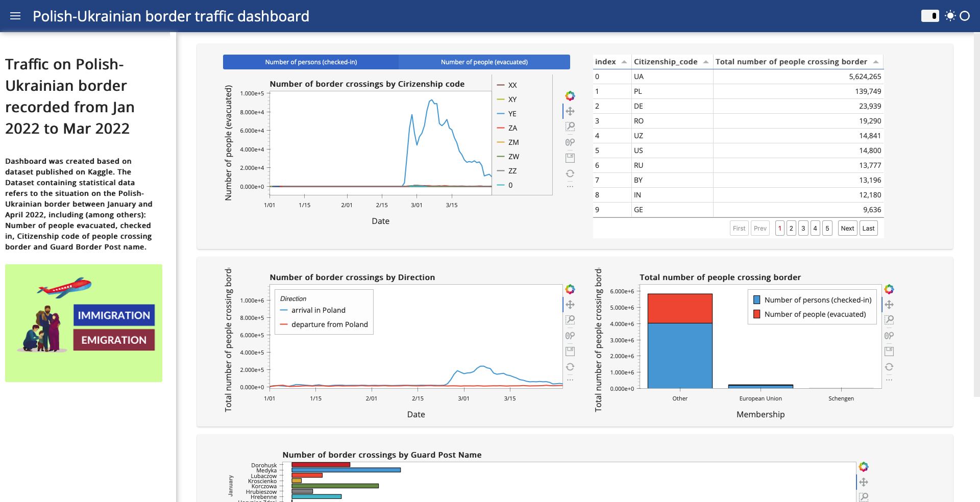Select Box Zoom on the Guard Post chart

(x=864, y=496)
